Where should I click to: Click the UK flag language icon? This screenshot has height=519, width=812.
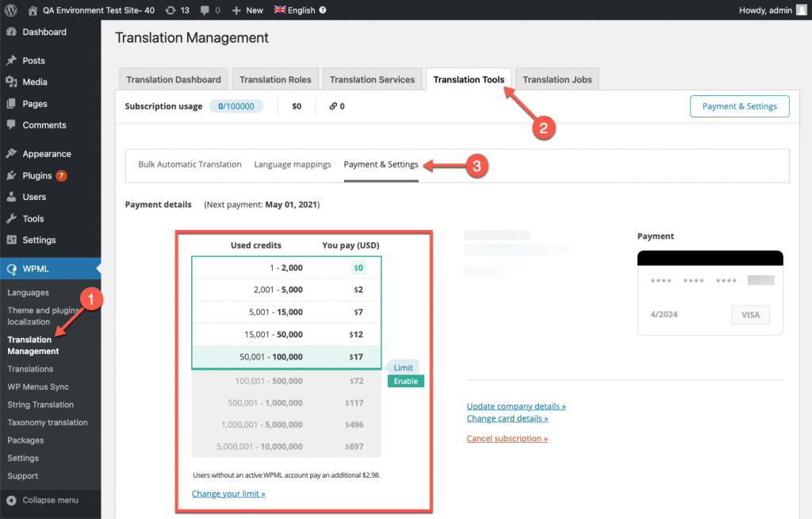[280, 10]
